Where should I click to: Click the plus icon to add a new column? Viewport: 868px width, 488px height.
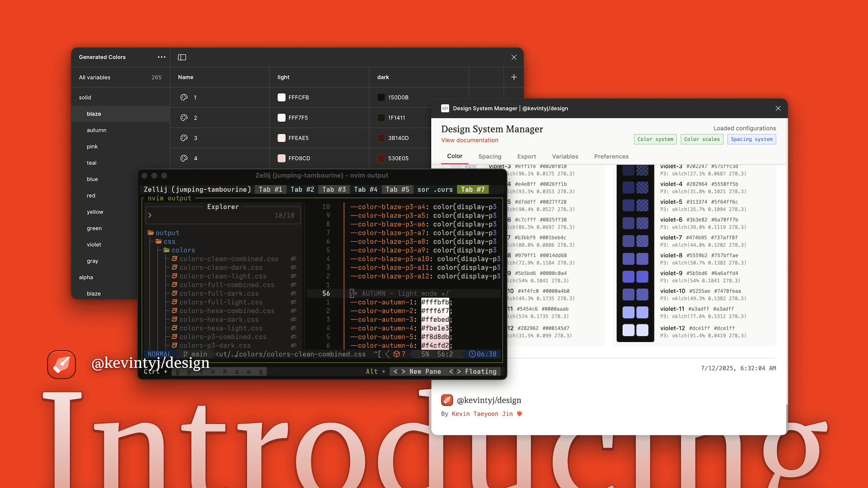pos(514,77)
